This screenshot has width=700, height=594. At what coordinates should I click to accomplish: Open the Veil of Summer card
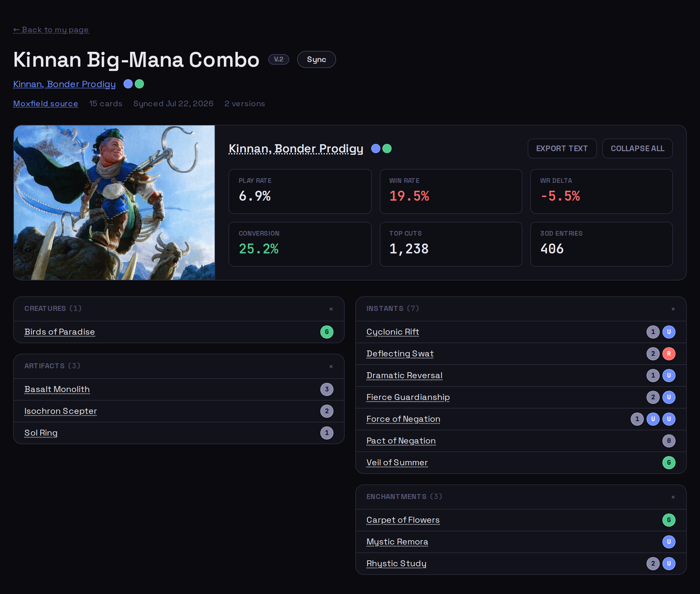click(397, 462)
